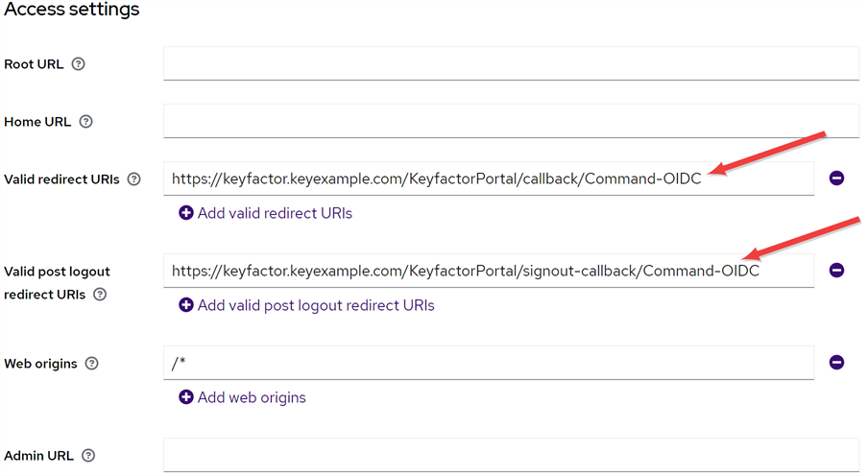Focus the Admin URL input field
Image resolution: width=868 pixels, height=476 pixels.
510,455
